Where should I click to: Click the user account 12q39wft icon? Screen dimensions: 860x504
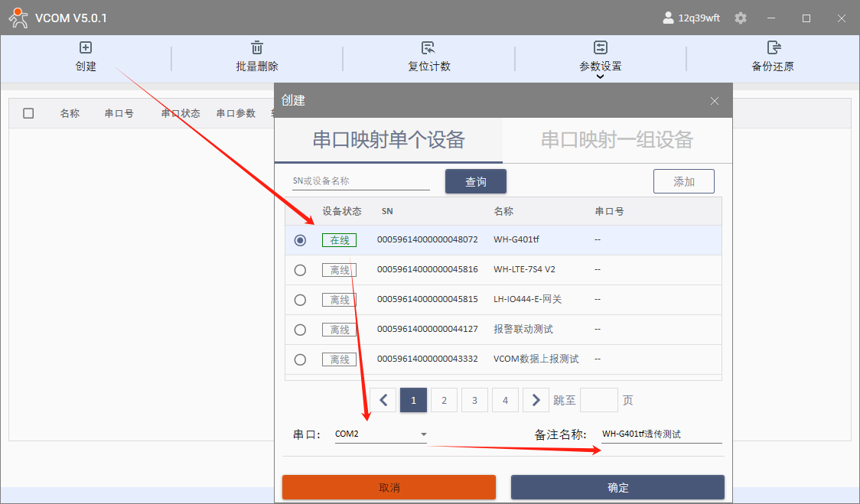tap(668, 18)
